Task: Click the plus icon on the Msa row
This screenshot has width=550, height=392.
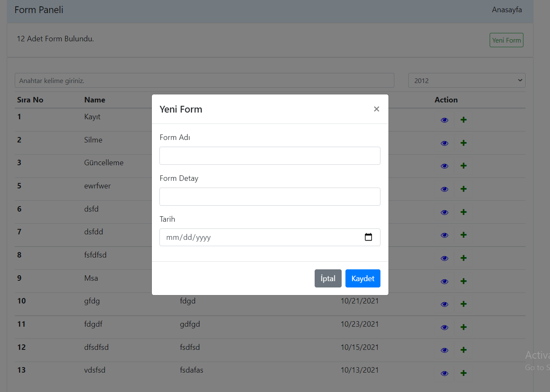Action: pyautogui.click(x=464, y=281)
